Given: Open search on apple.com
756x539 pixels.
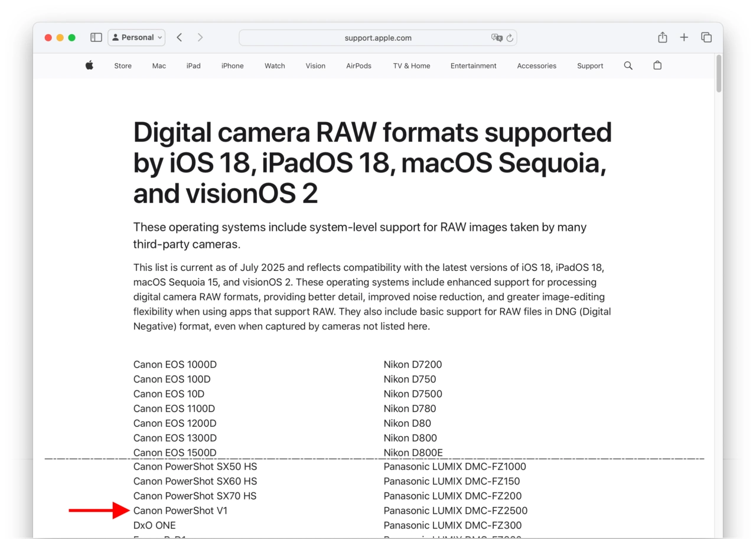Looking at the screenshot, I should click(x=628, y=66).
